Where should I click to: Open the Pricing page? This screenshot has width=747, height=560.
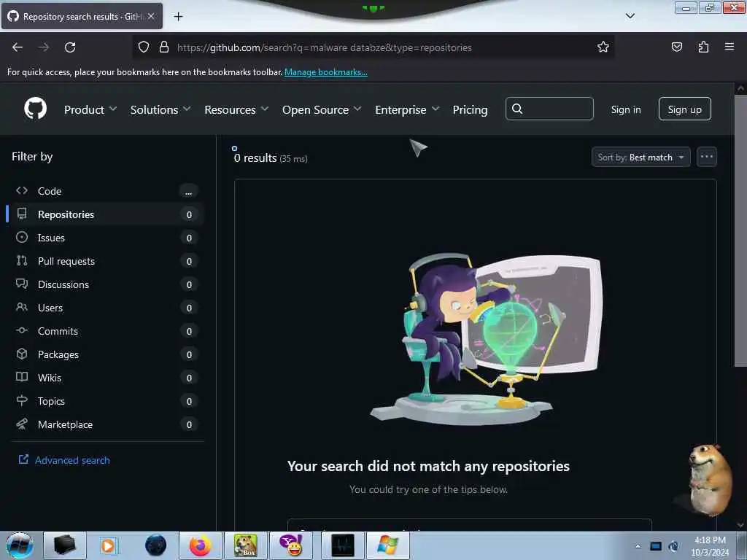(x=470, y=109)
